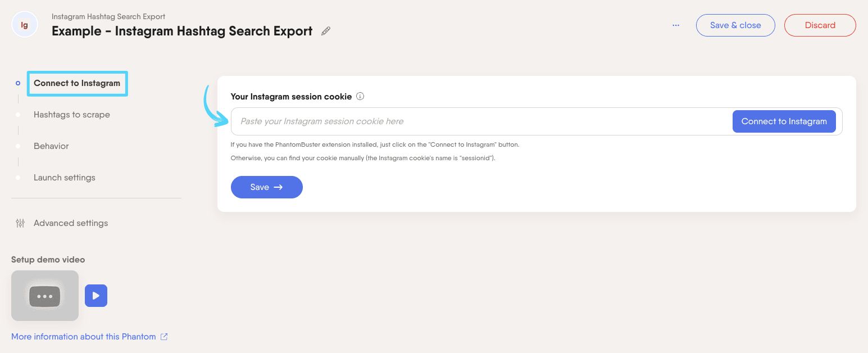The width and height of the screenshot is (868, 353).
Task: Go to the Behavior step
Action: point(51,146)
